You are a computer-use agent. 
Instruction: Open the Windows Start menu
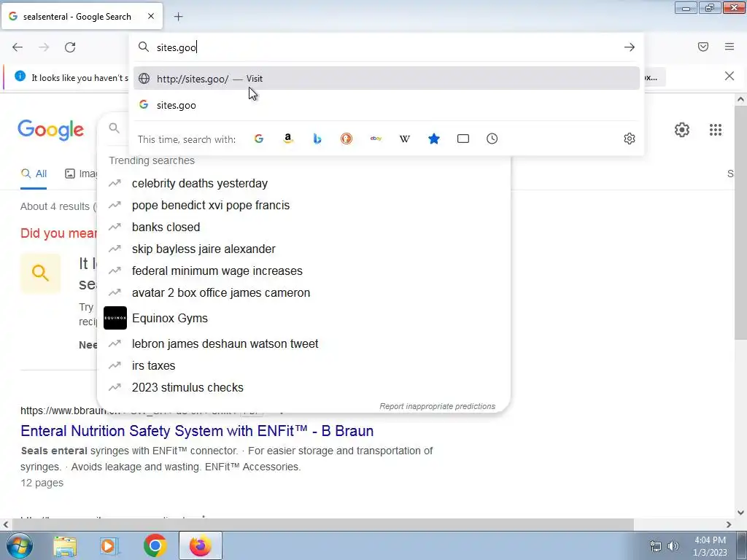(x=20, y=545)
